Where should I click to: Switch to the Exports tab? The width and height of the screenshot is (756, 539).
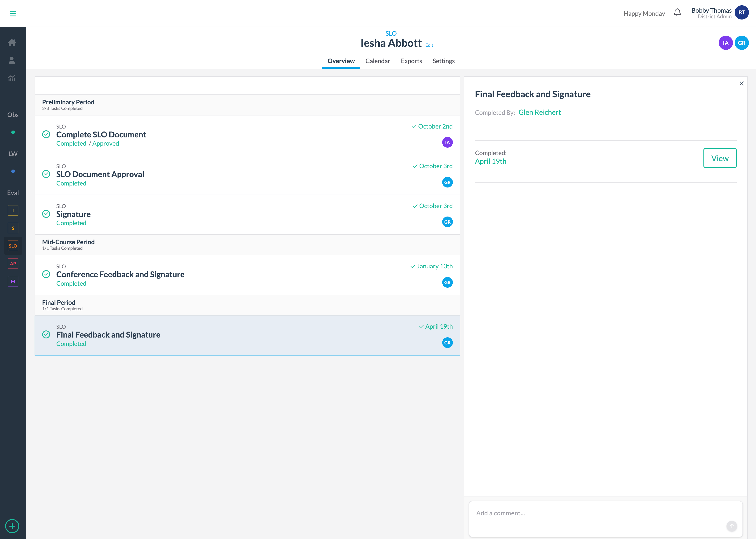tap(411, 61)
